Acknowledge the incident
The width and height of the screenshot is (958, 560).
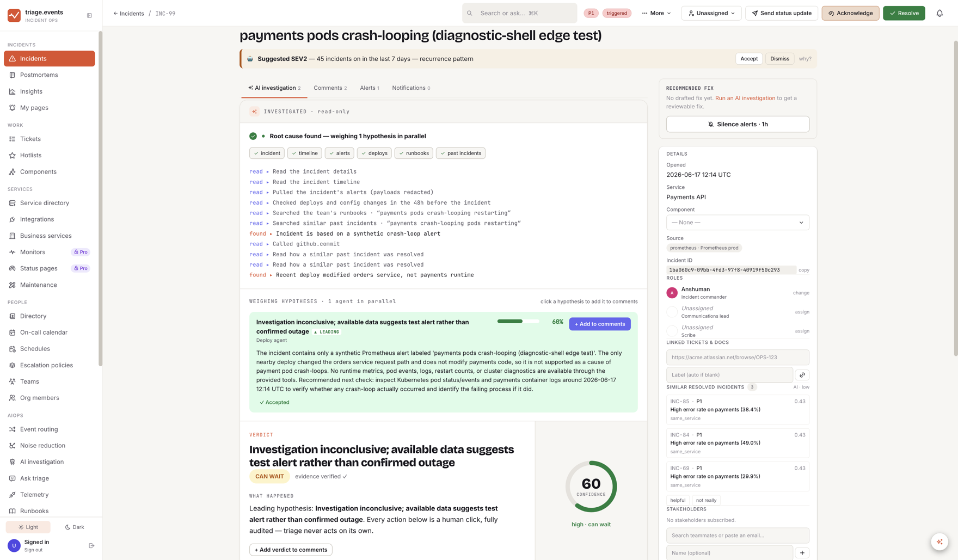[850, 13]
